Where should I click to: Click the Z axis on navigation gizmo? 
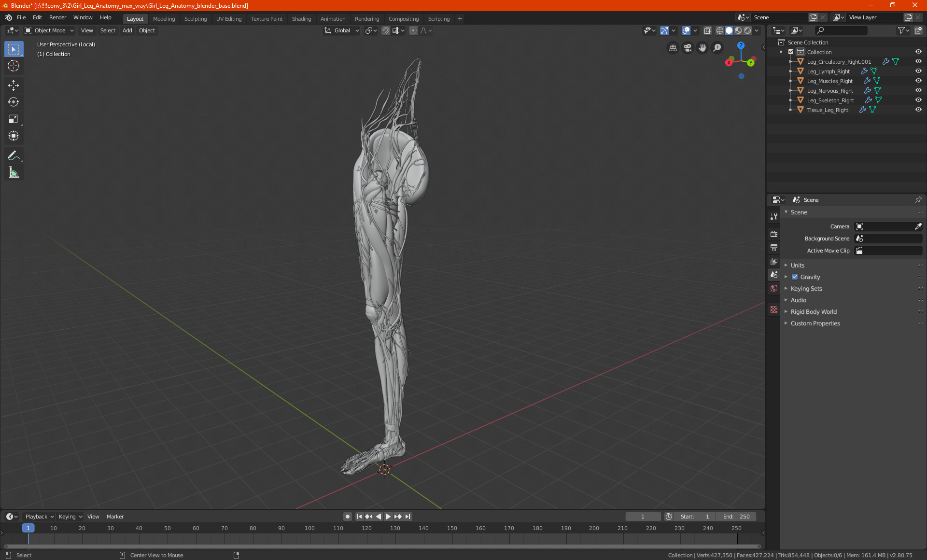tap(741, 45)
